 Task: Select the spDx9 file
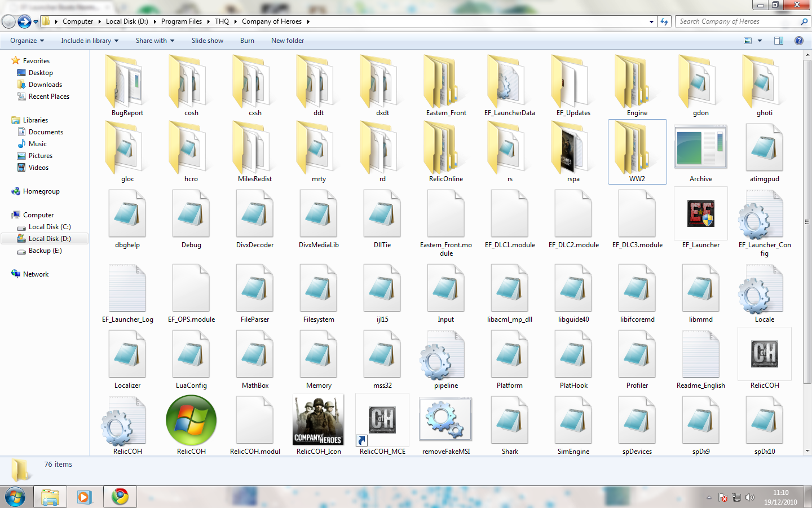[701, 424]
